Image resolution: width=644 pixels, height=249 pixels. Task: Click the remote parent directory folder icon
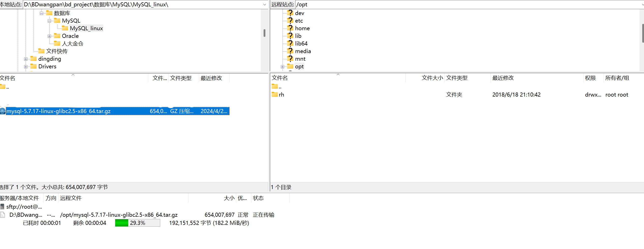(x=275, y=87)
